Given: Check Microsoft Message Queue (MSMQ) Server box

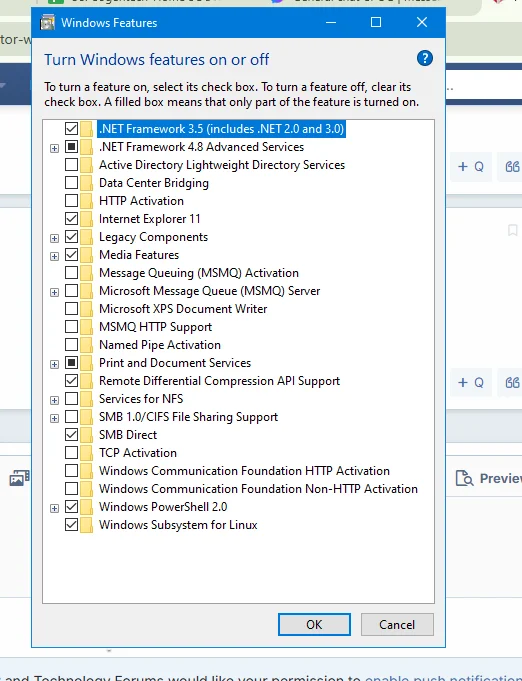Looking at the screenshot, I should (x=71, y=291).
